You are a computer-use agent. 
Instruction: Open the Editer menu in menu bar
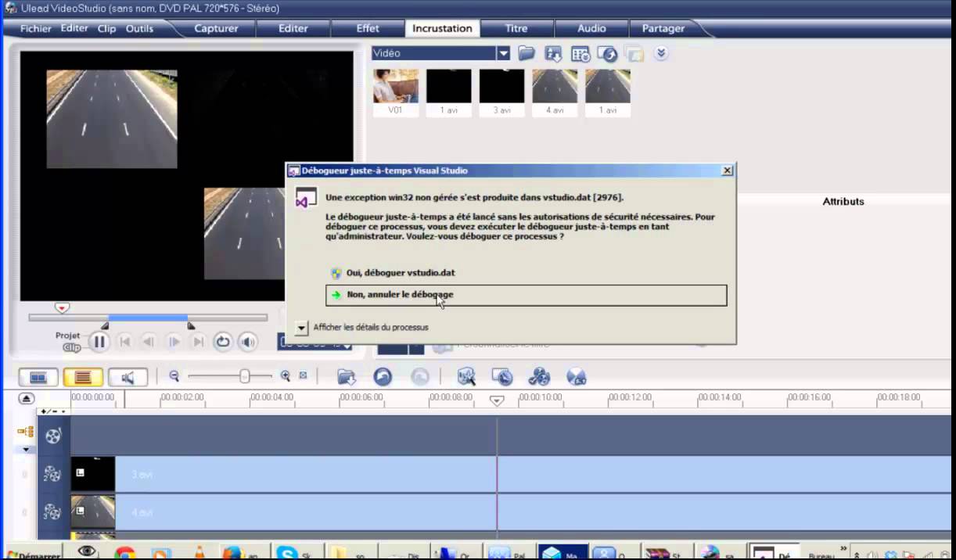point(74,28)
